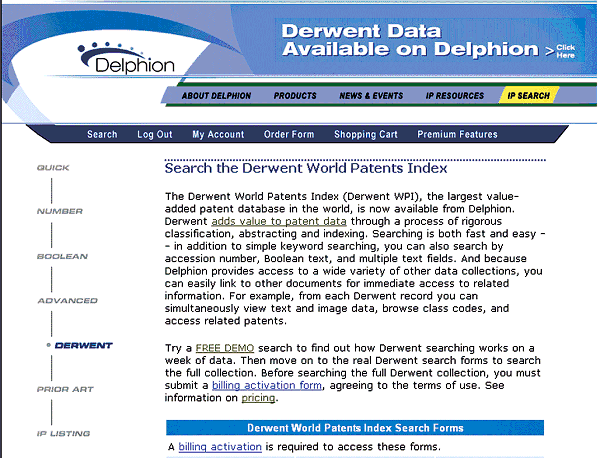The image size is (600, 458).
Task: Select Boolean search in sidebar
Action: (62, 256)
